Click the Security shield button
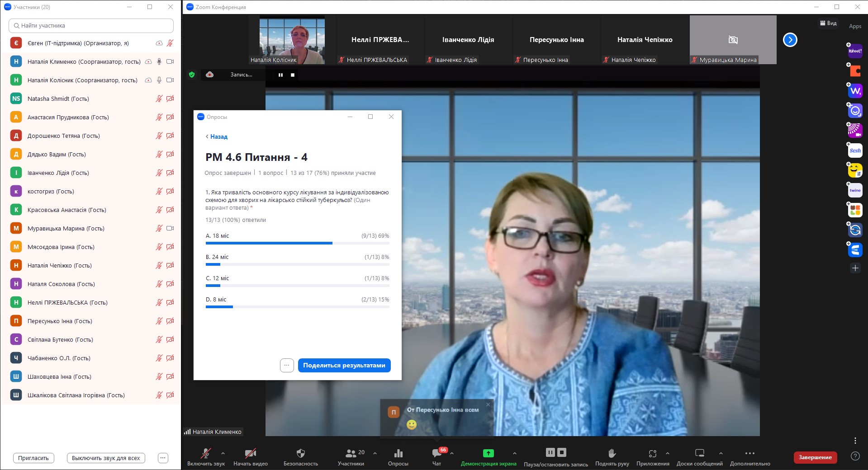868x470 pixels. pos(300,453)
